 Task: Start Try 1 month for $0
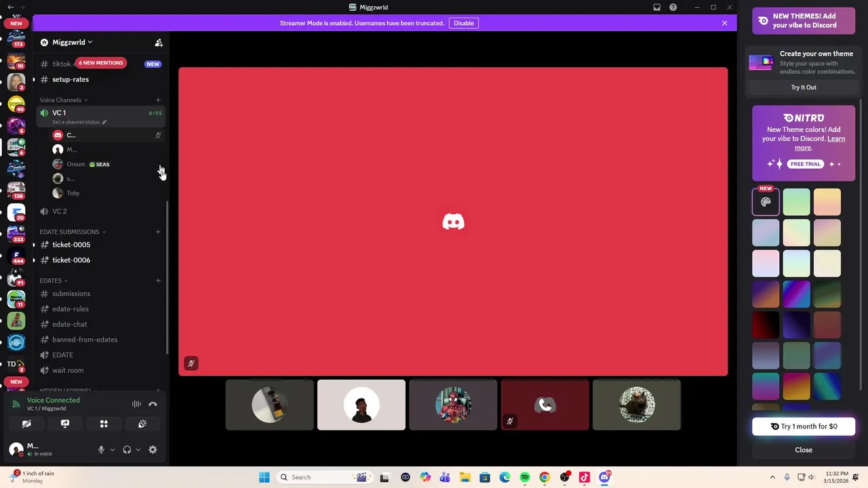click(804, 426)
